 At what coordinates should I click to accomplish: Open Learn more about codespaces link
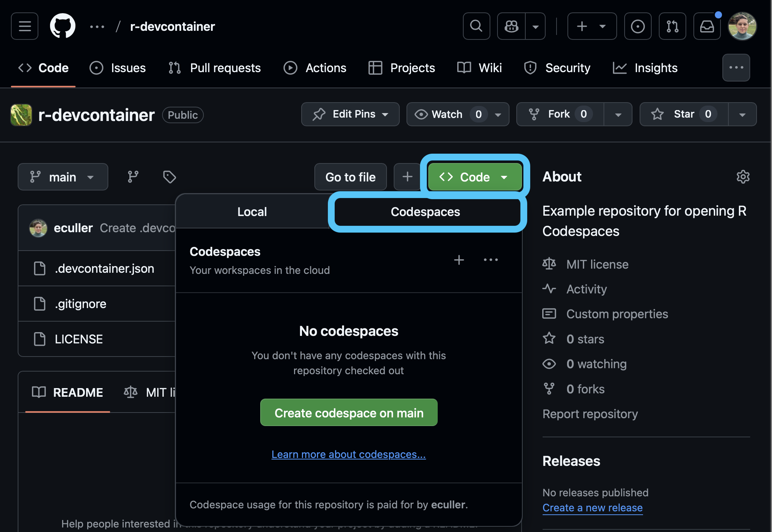click(349, 454)
